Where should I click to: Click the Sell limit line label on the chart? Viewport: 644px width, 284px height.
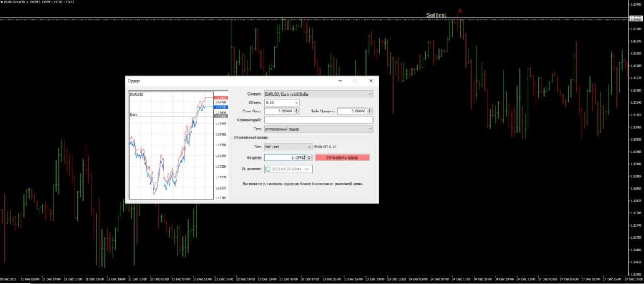436,15
